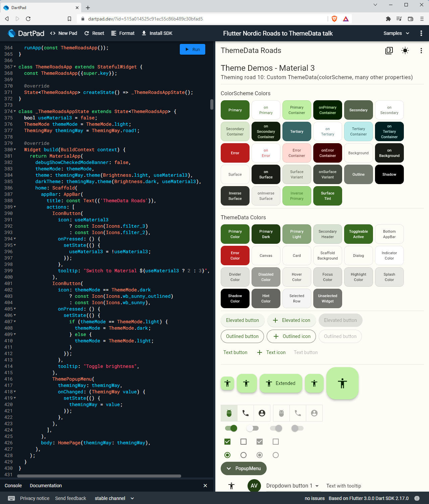Select the enabled Android toggle button
This screenshot has width=429, height=504.
coord(229,413)
